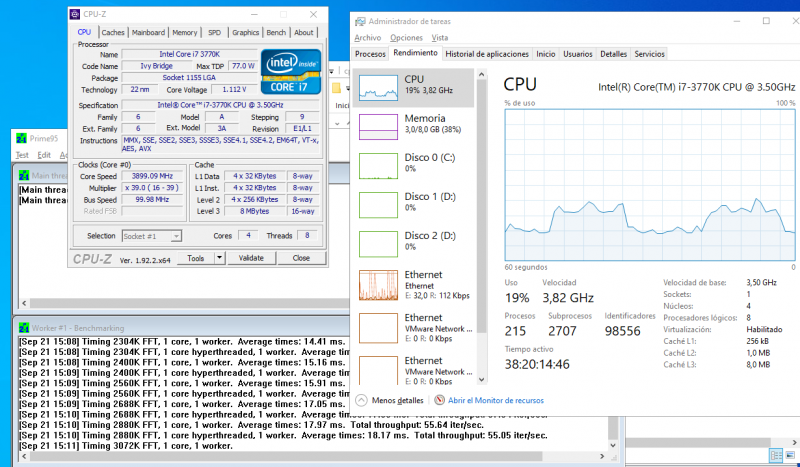Switch Explorer to large icons view
Screen dimensions: 800x467
(791, 455)
